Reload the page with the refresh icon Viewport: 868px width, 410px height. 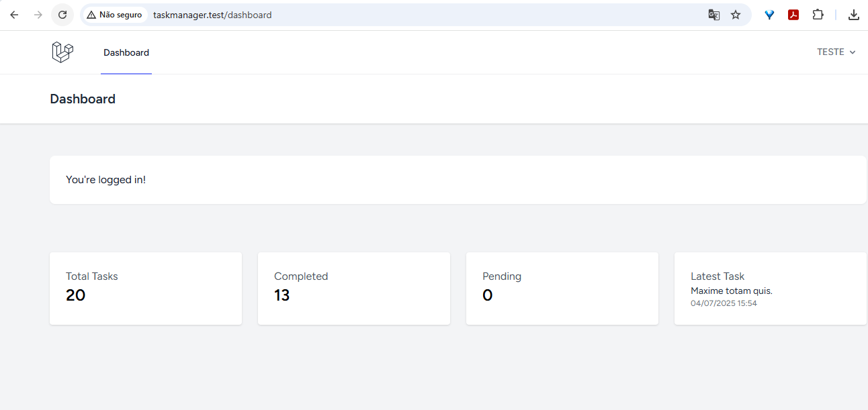point(62,14)
